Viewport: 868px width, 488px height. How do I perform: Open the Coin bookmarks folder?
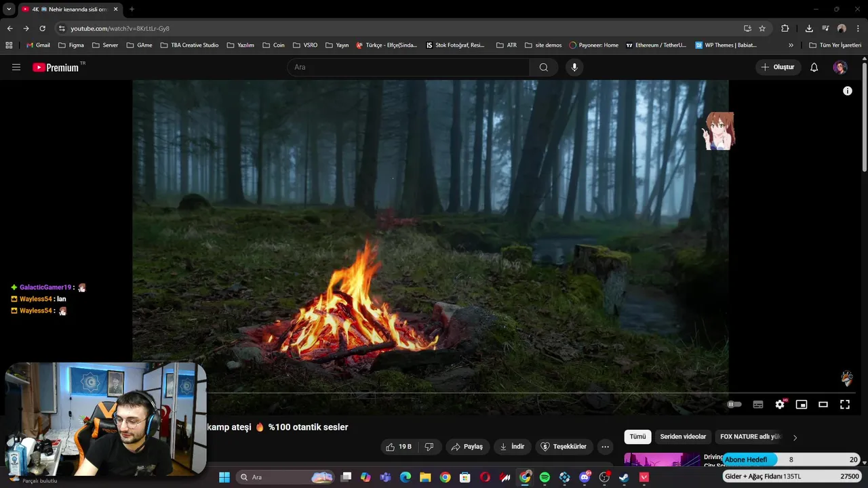click(273, 45)
